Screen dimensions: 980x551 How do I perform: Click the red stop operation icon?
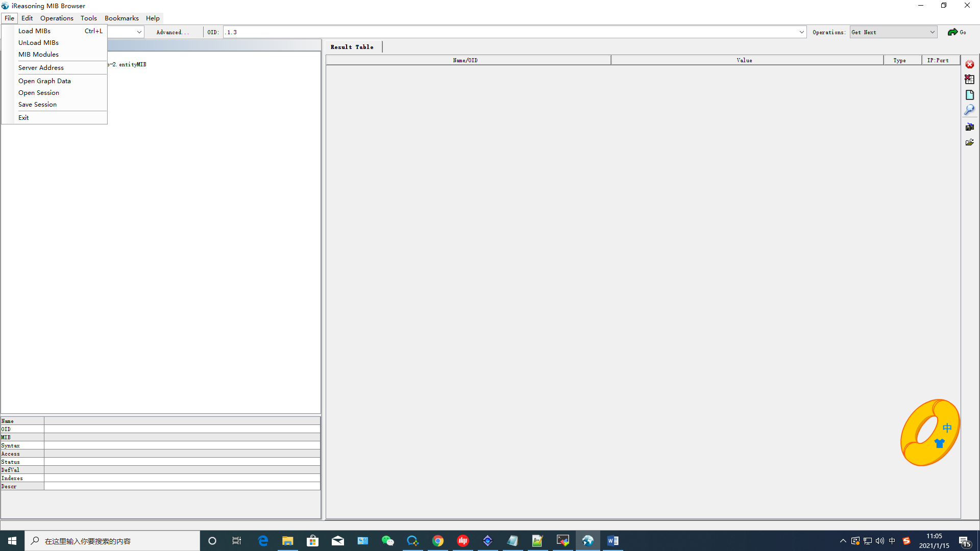tap(969, 64)
